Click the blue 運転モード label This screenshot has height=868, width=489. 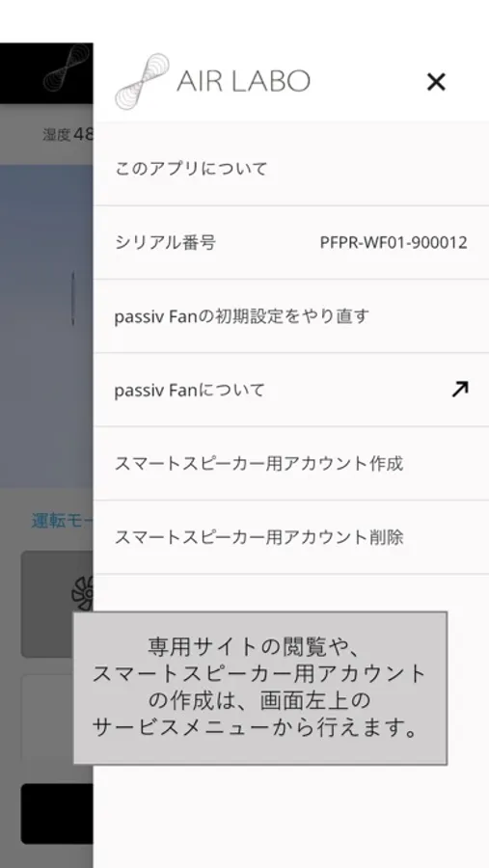(62, 521)
